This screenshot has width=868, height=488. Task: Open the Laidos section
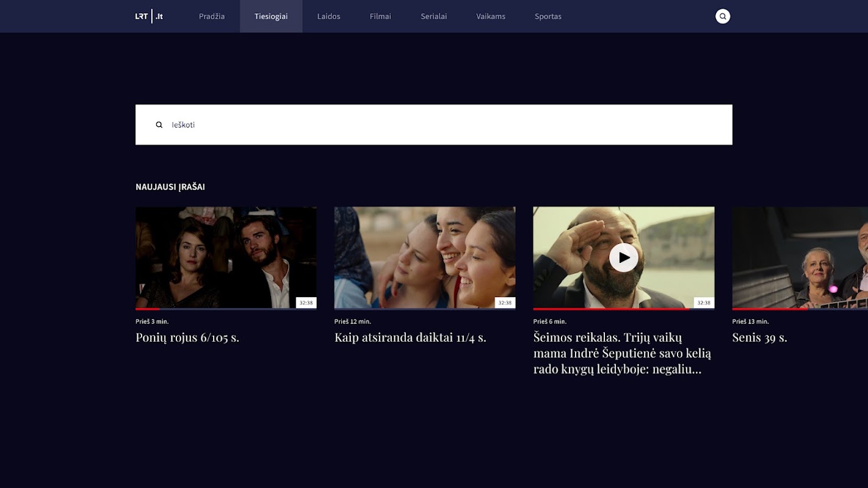tap(328, 16)
